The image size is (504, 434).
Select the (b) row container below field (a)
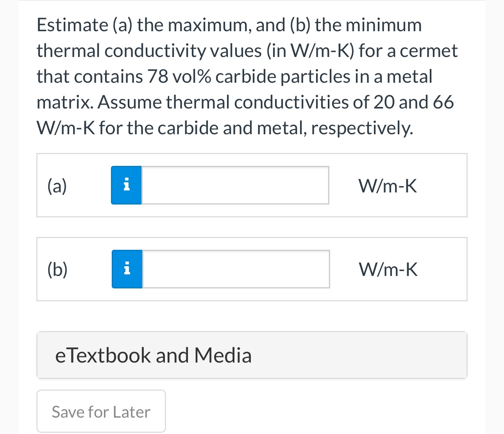[x=252, y=269]
